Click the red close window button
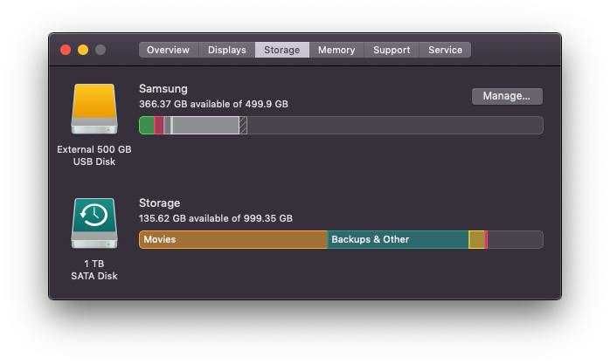The image size is (610, 364). 66,50
